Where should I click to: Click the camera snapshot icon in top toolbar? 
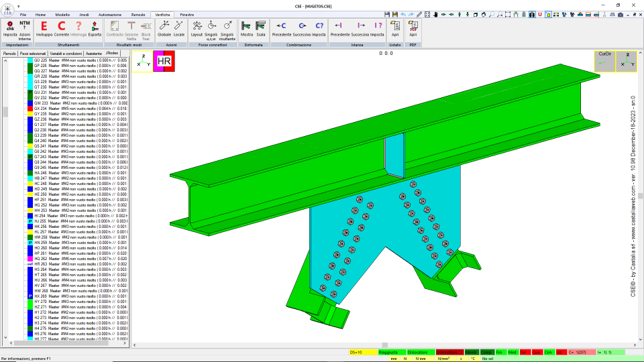(621, 14)
